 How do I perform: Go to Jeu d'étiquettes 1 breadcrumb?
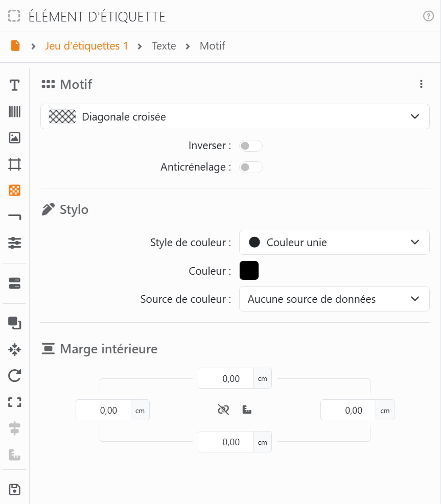point(86,45)
